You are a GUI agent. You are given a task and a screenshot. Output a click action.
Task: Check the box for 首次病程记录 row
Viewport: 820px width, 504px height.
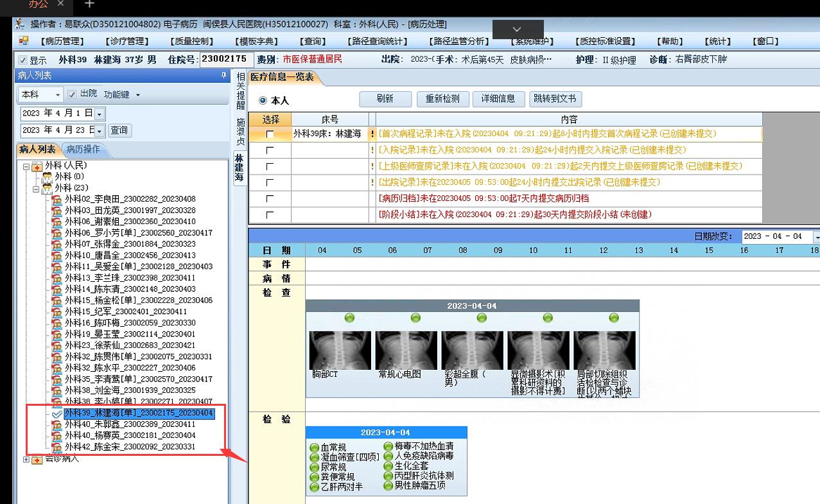coord(270,134)
